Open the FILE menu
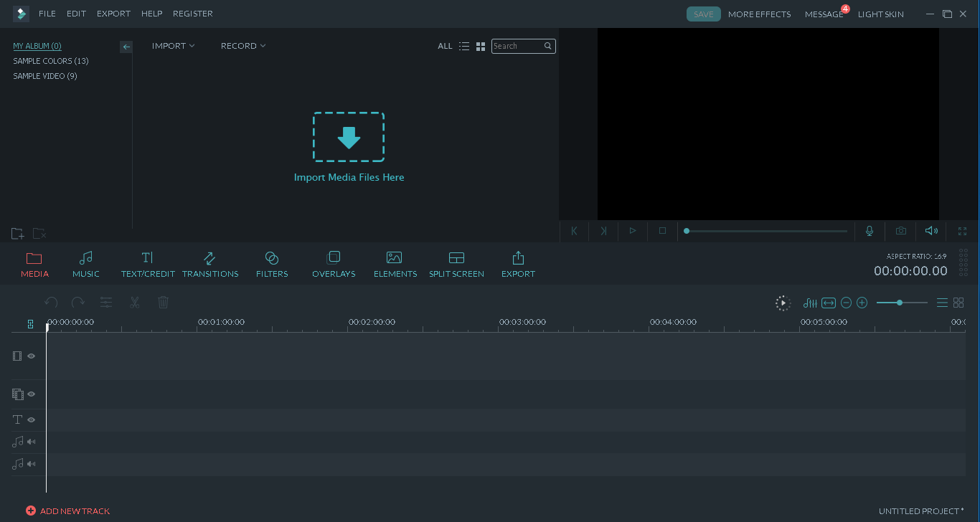 tap(47, 14)
